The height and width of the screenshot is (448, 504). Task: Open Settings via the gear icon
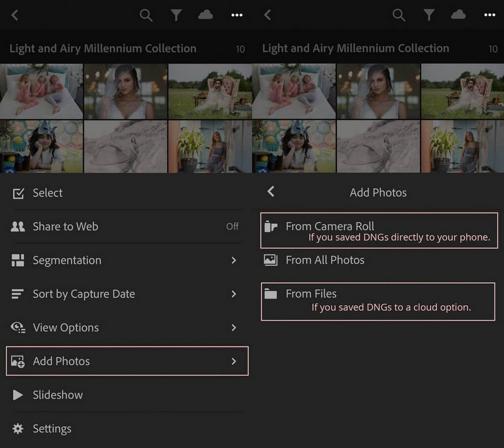click(18, 429)
